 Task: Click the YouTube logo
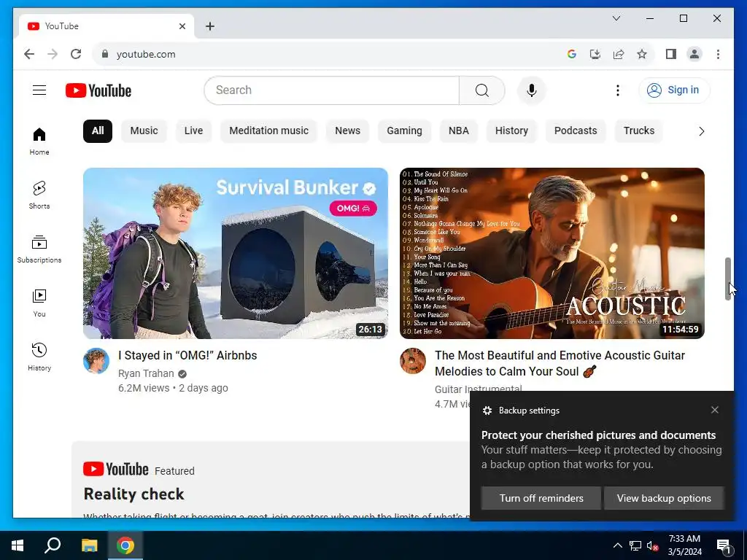point(98,90)
